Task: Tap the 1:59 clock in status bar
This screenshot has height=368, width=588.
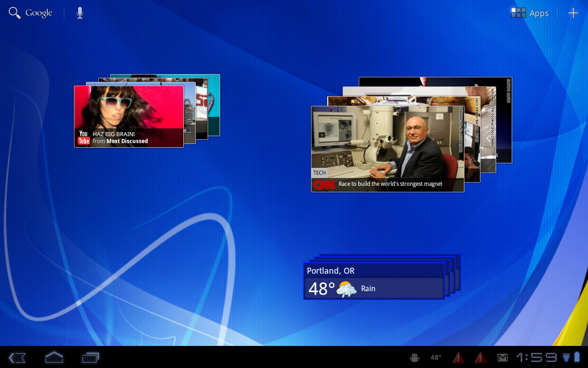Action: [536, 357]
